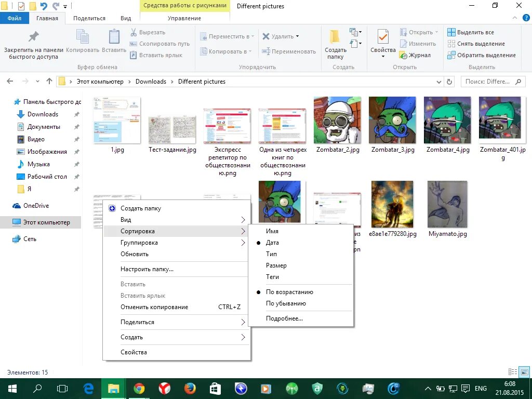This screenshot has height=399, width=532.
Task: Click Обратить выделение
Action: pos(482,55)
